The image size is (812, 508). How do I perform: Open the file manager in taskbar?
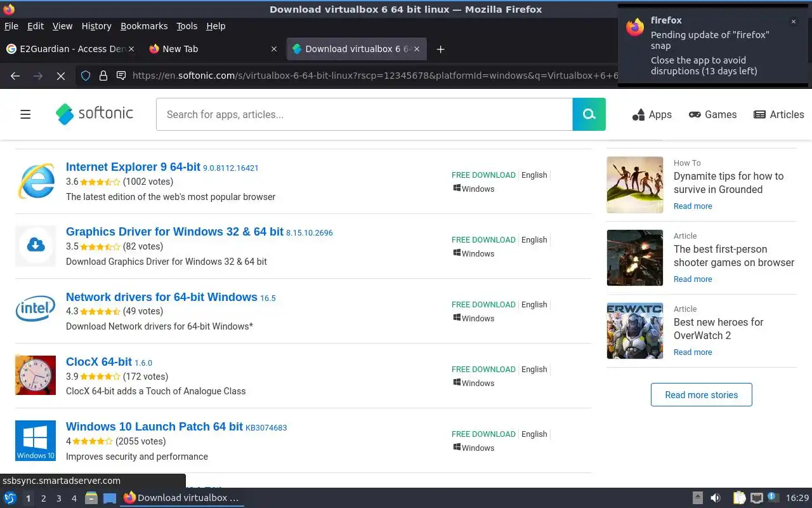(91, 498)
